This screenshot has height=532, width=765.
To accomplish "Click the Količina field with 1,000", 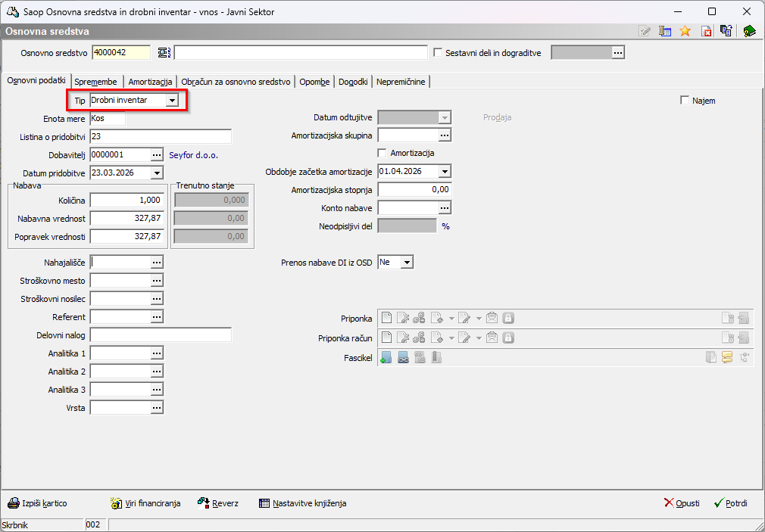I will click(126, 200).
